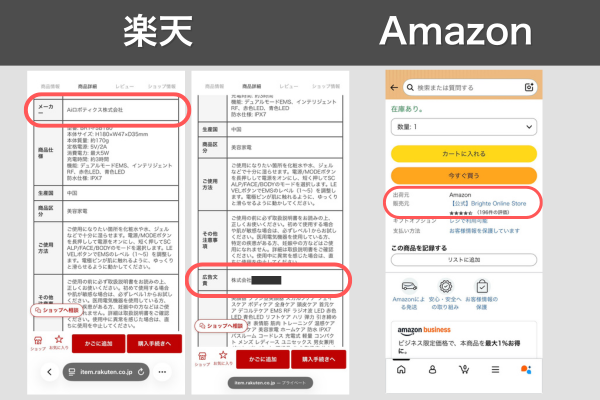The height and width of the screenshot is (400, 600).
Task: Tap ショップへ相談 in the first Rakuten screenshot
Action: click(57, 310)
